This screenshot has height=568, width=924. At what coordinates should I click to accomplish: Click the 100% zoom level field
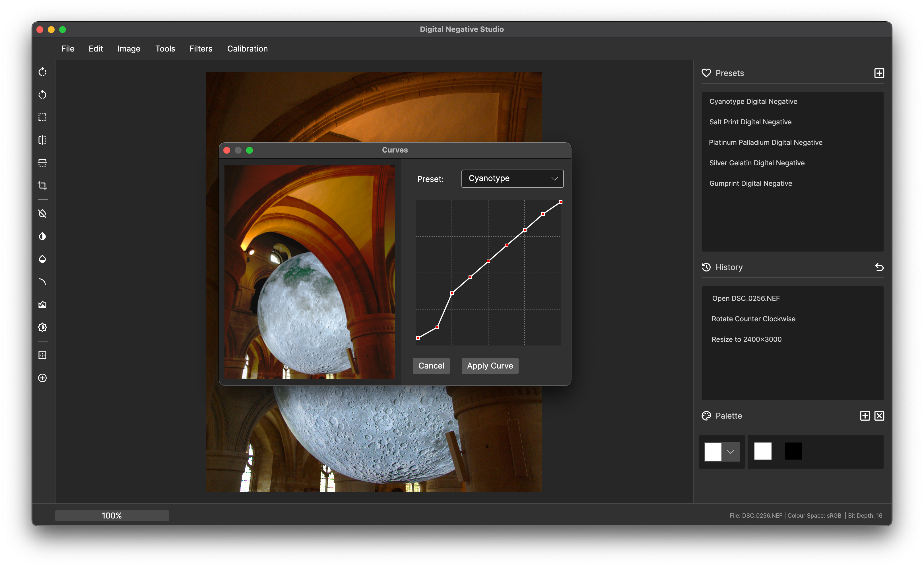(x=112, y=515)
